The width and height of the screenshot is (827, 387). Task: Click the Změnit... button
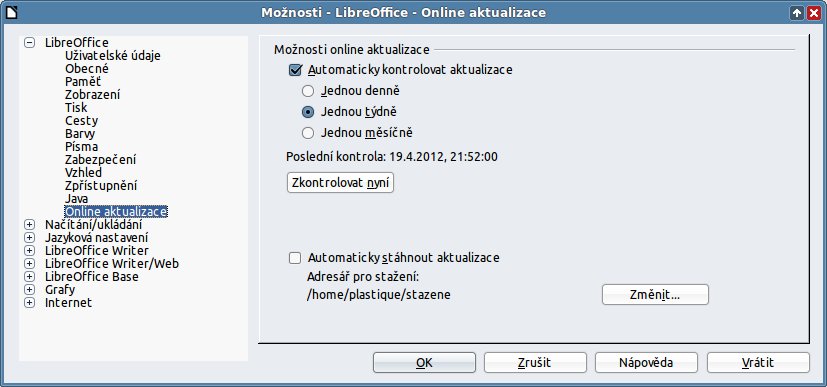coord(655,295)
